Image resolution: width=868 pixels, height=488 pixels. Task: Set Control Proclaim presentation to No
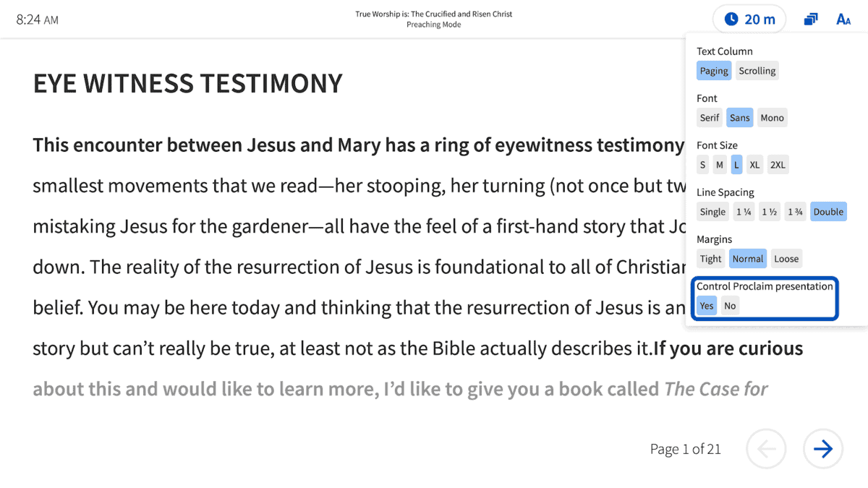(x=730, y=306)
